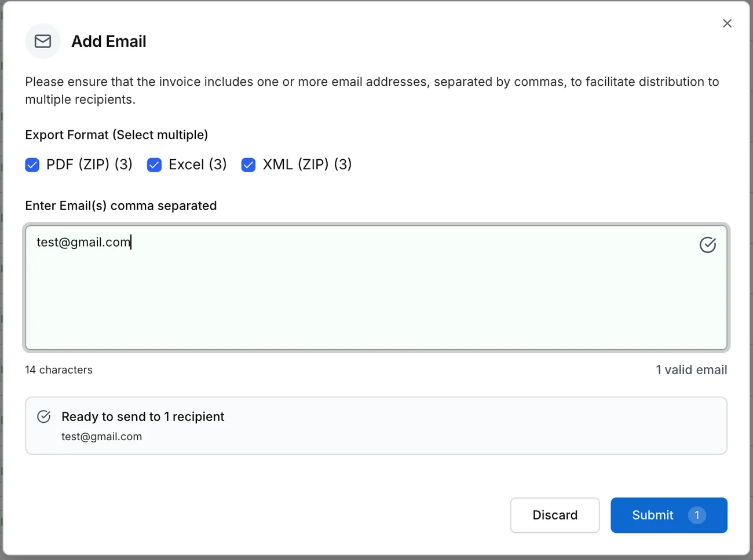The image size is (753, 560).
Task: Click test@gmail.com in the recipient summary
Action: tap(101, 437)
